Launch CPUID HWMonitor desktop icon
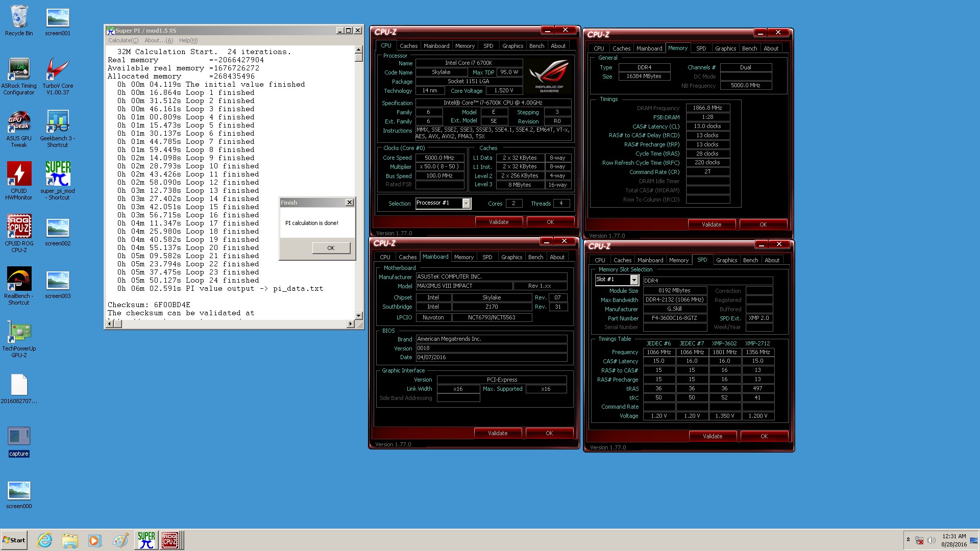980x551 pixels. 19,181
